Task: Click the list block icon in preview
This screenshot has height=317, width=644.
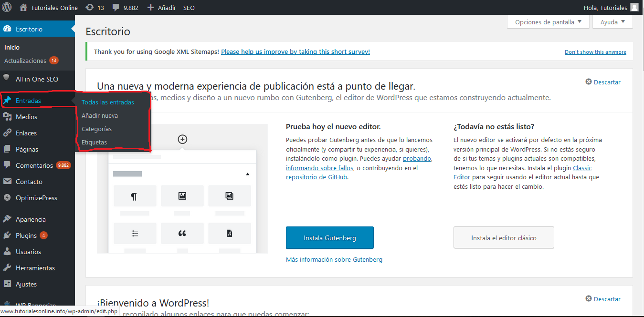Action: pos(135,233)
